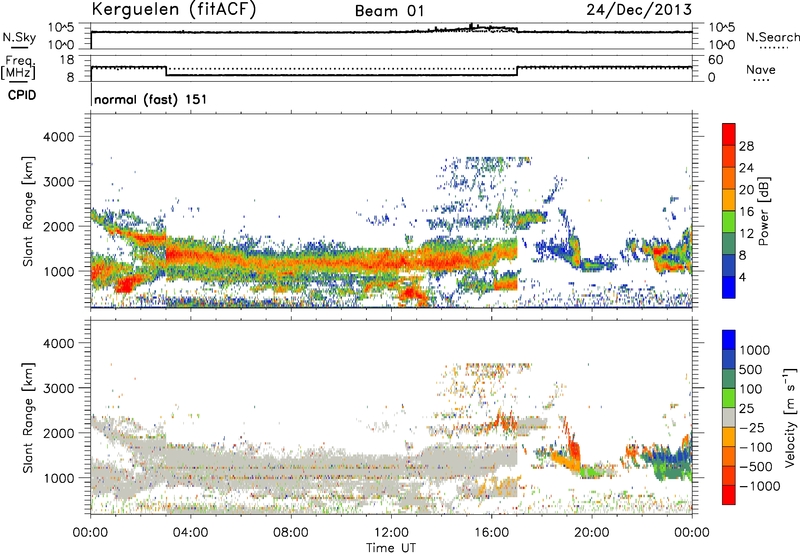
Task: Click the "24" power colorbar value
Action: pos(746,168)
